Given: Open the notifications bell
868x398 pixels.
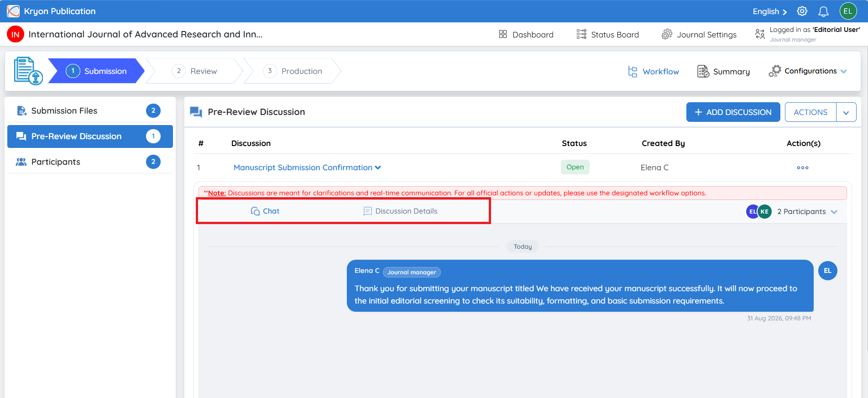Looking at the screenshot, I should (823, 11).
